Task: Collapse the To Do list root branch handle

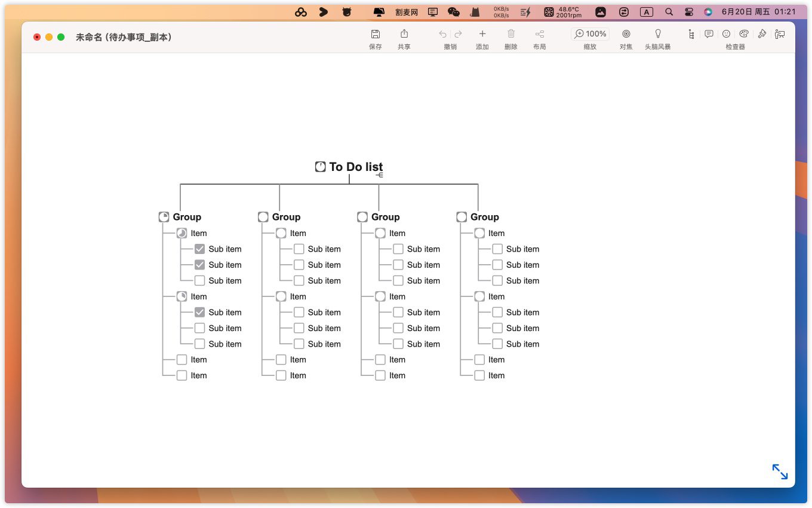Action: pyautogui.click(x=379, y=175)
